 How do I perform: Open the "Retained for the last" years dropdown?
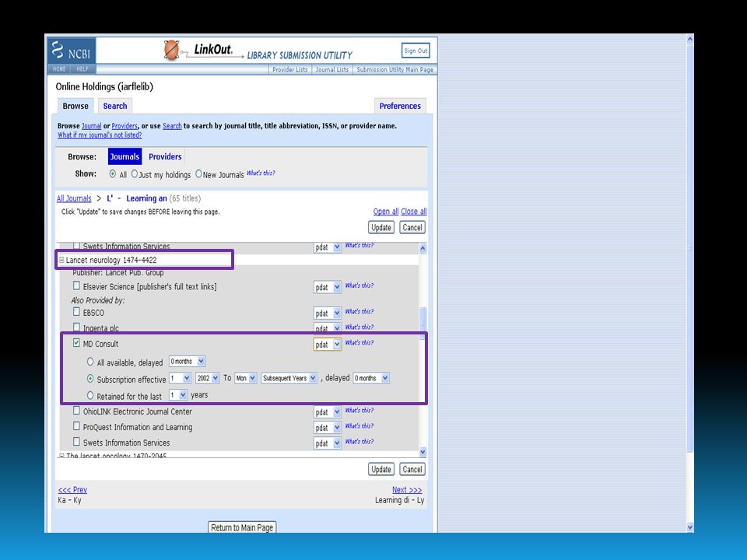pyautogui.click(x=178, y=395)
